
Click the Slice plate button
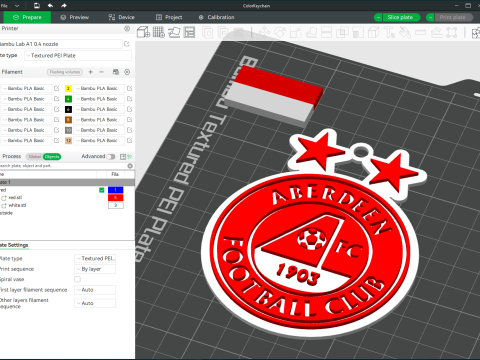pyautogui.click(x=401, y=17)
